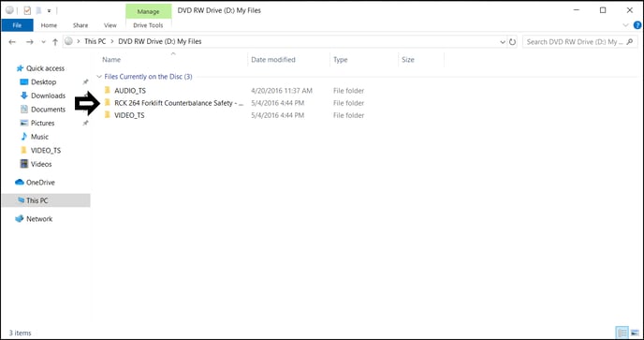Open Pictures in navigation pane
Viewport: 644px width, 340px height.
click(43, 123)
